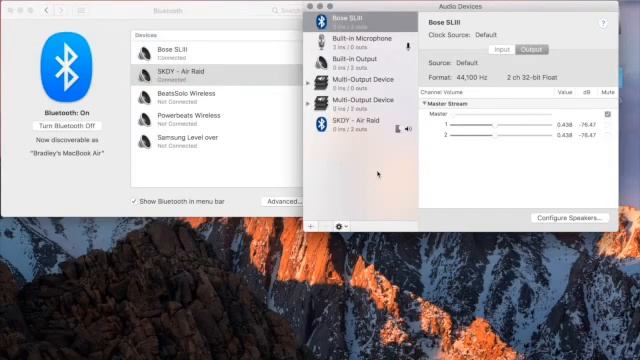Toggle Show Bluetooth in menu bar checkbox
Viewport: 640px width, 360px height.
[134, 201]
